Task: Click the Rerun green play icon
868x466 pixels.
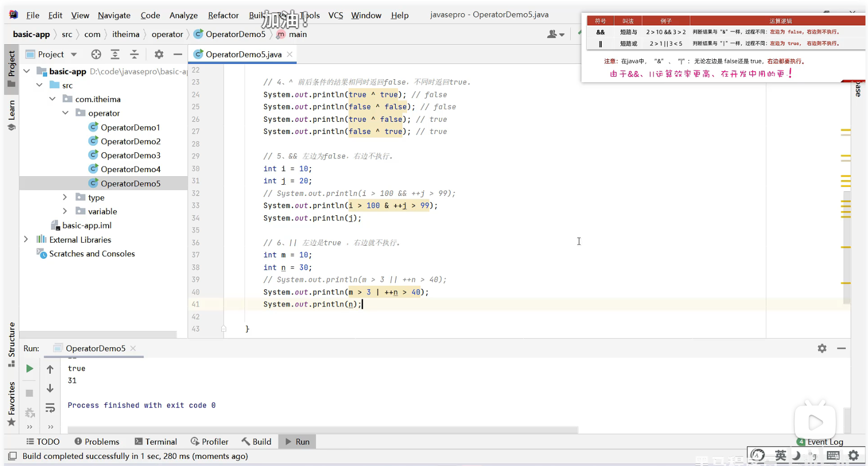Action: pyautogui.click(x=29, y=369)
